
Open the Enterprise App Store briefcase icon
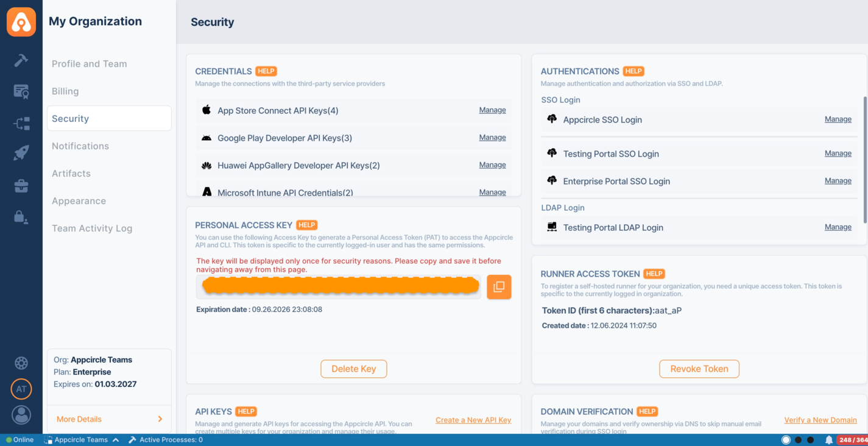click(21, 186)
